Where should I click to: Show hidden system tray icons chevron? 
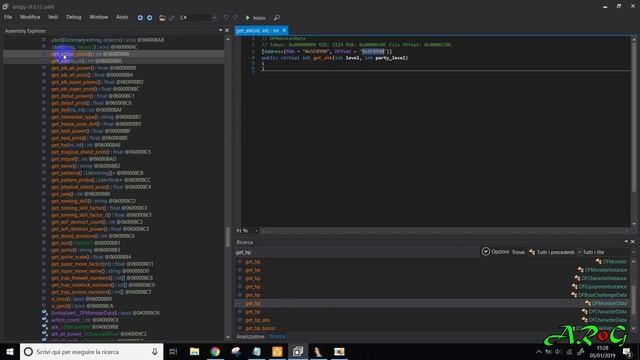(x=539, y=351)
